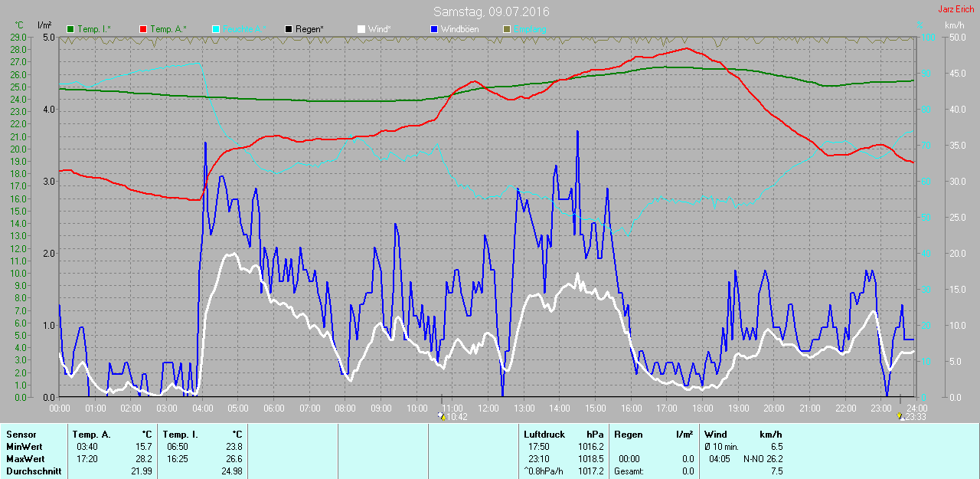Click the 'Gesamt:' rain total label
This screenshot has width=980, height=479.
(629, 471)
